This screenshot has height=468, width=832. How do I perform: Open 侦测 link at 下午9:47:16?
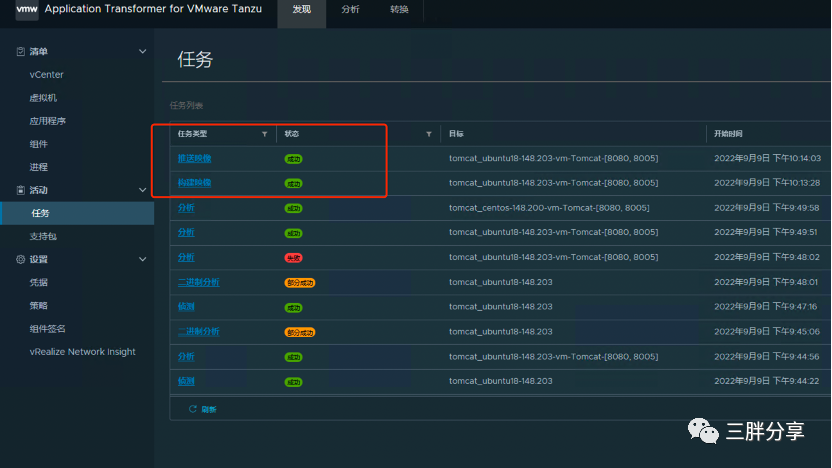click(x=186, y=306)
